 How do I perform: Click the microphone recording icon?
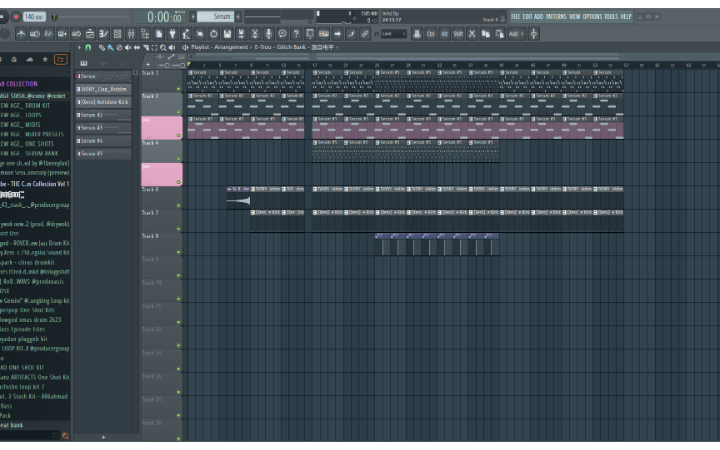pos(269,34)
